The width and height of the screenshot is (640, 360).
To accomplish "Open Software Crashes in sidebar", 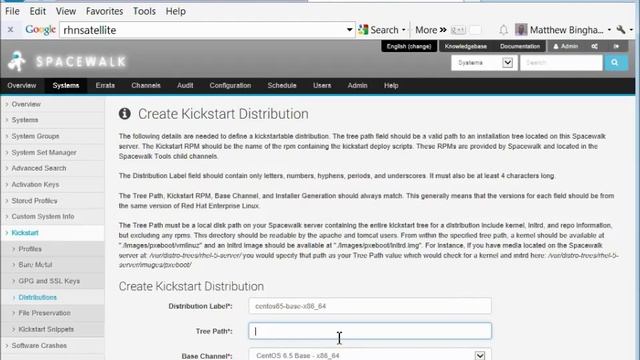I will [x=39, y=345].
